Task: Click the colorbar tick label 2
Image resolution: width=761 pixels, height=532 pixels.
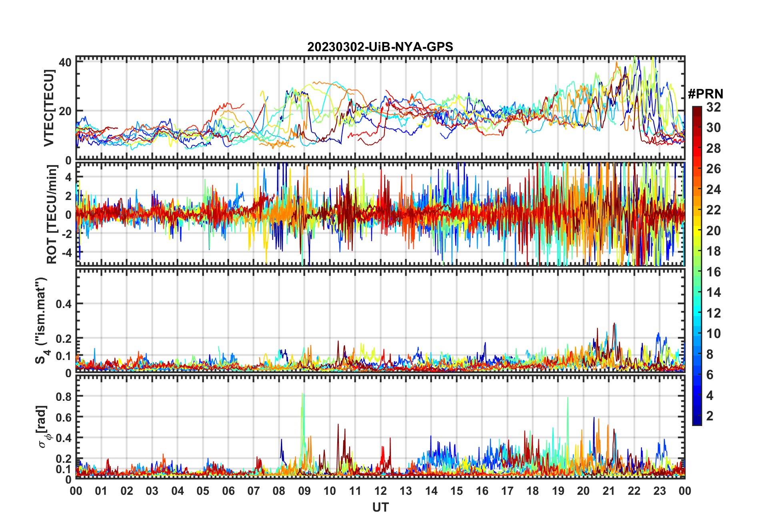Action: click(x=710, y=416)
